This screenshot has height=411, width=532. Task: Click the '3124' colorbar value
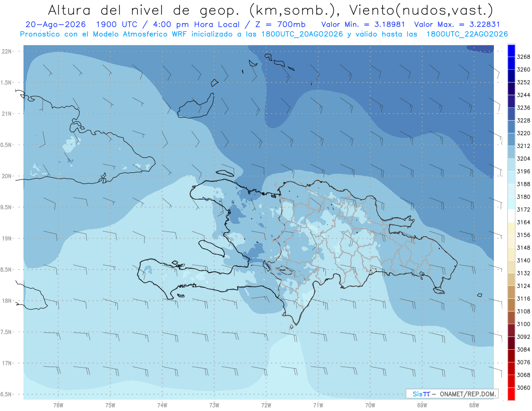(x=524, y=286)
